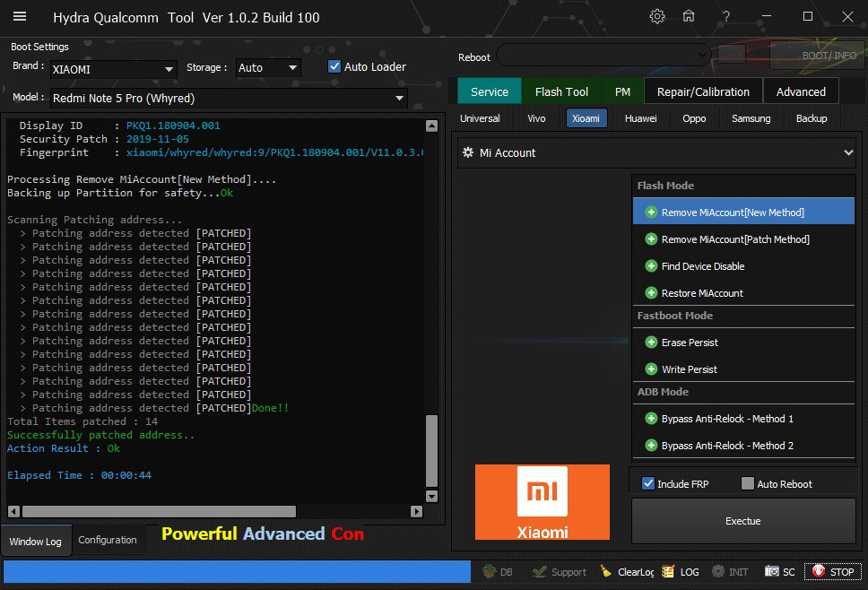Screen dimensions: 868x590
Task: Switch to the Flash Tool tab
Action: [x=561, y=91]
